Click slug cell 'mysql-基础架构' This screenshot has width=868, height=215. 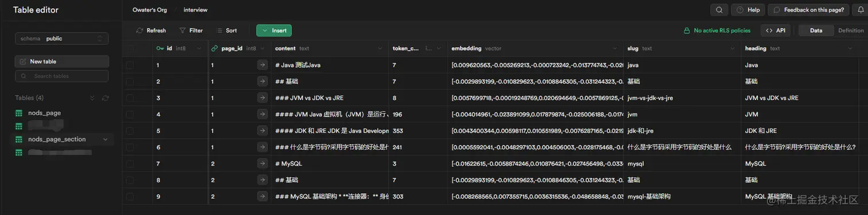682,196
